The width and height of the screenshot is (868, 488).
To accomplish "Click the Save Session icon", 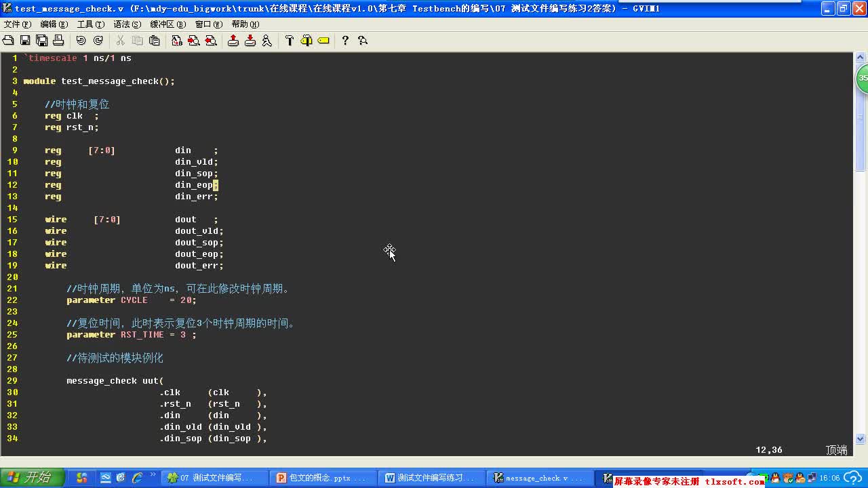I will [x=250, y=41].
